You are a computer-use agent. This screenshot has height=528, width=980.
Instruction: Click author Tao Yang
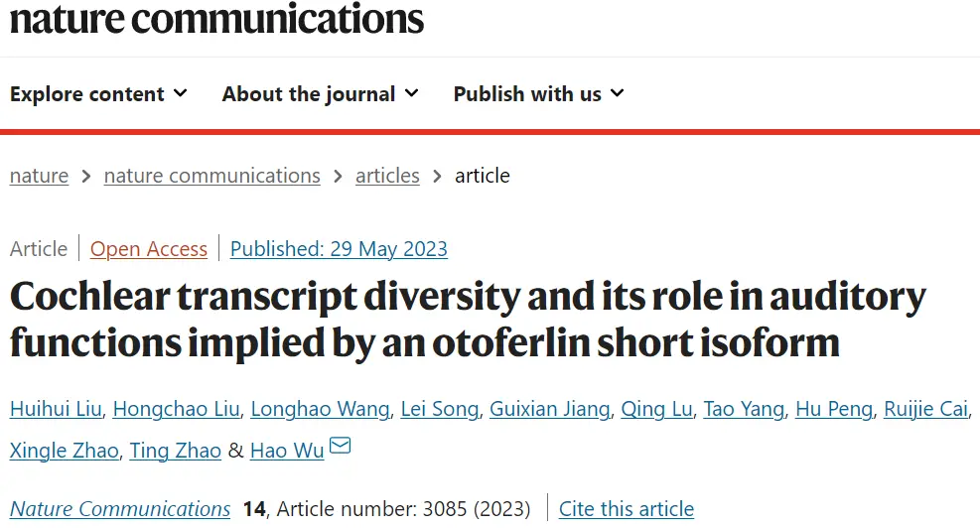click(x=745, y=409)
